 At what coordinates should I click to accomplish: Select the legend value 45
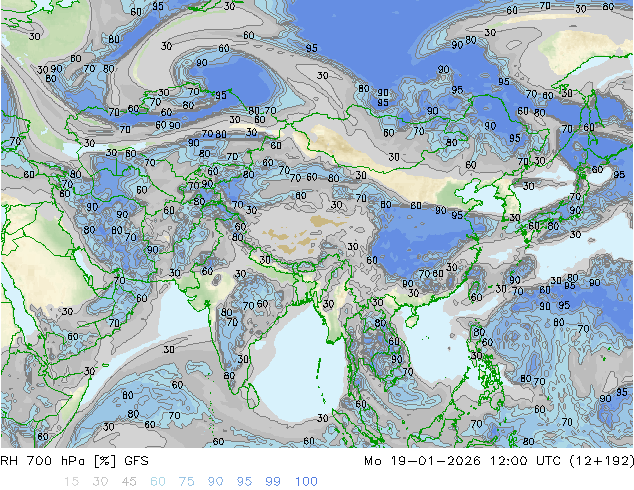pyautogui.click(x=129, y=482)
